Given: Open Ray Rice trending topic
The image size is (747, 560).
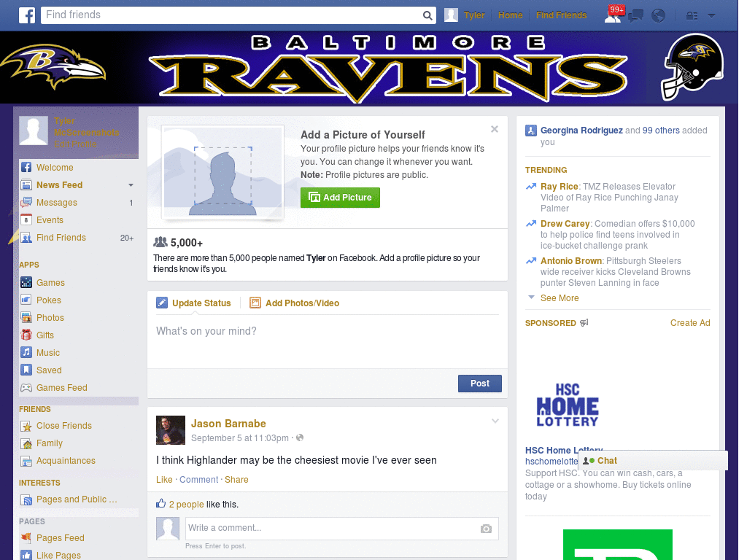Looking at the screenshot, I should point(559,186).
